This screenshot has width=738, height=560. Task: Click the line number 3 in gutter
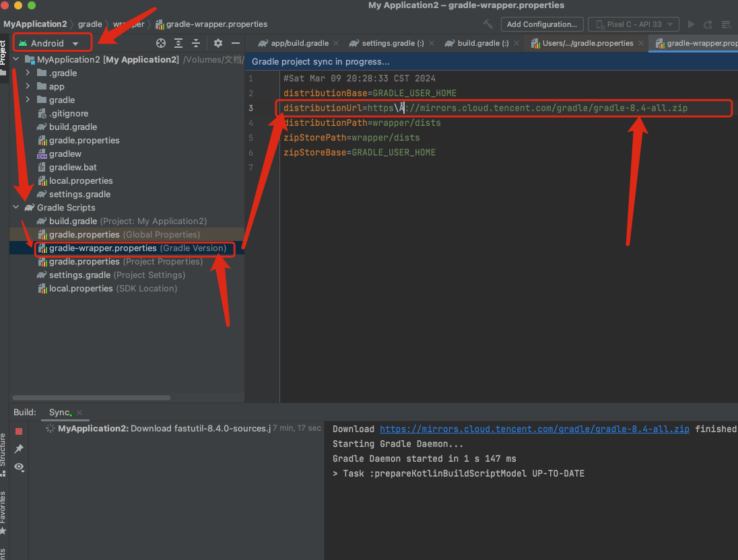pos(251,108)
